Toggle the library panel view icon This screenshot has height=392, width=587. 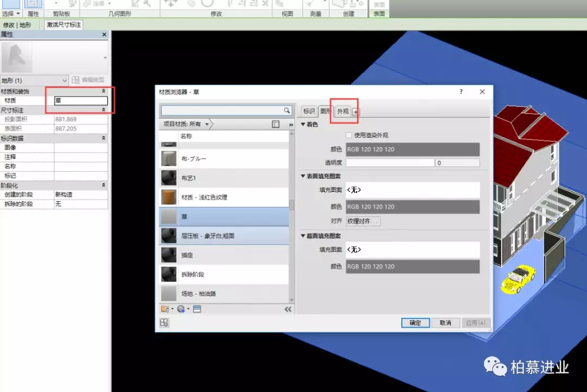[275, 124]
